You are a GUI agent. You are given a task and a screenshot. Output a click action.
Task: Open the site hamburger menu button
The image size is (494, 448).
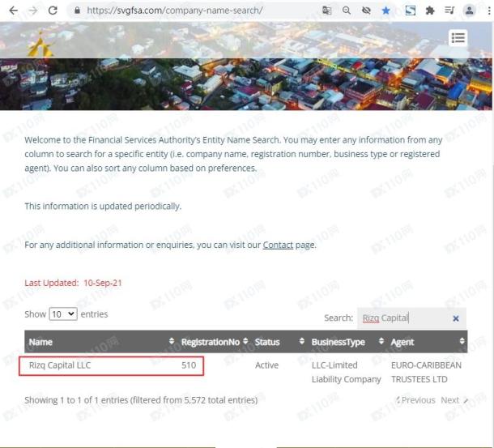click(x=458, y=38)
